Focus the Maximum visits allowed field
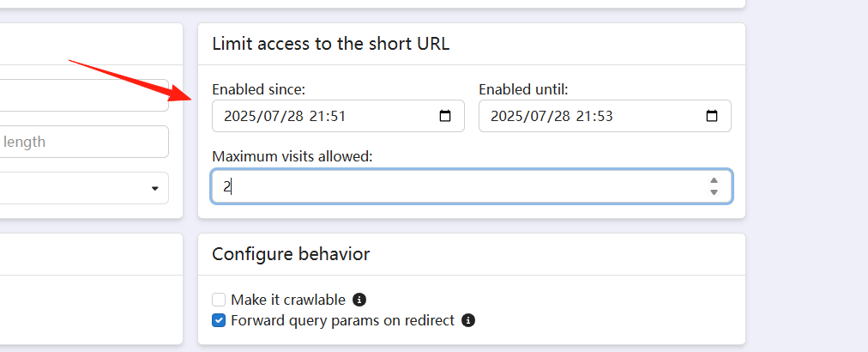Image resolution: width=868 pixels, height=352 pixels. coord(472,186)
